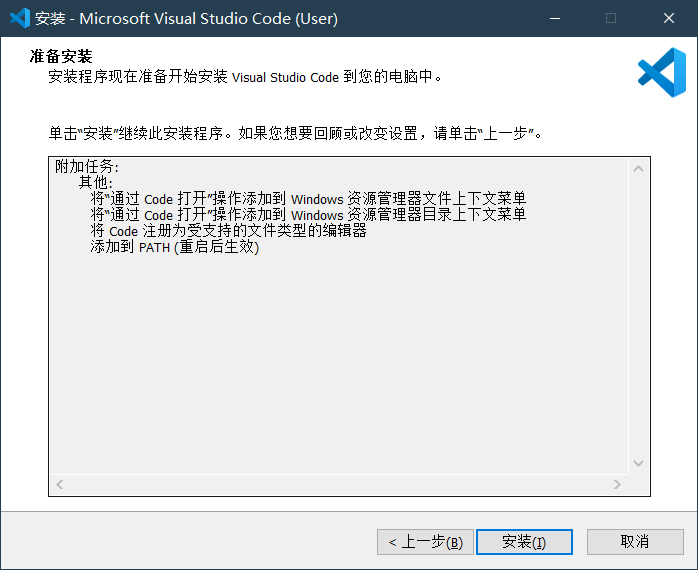Click the 附加任务: line in the summary
This screenshot has width=698, height=570.
pos(87,167)
